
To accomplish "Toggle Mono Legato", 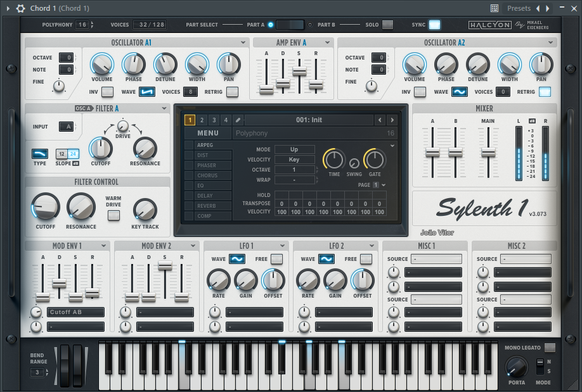I will 550,348.
